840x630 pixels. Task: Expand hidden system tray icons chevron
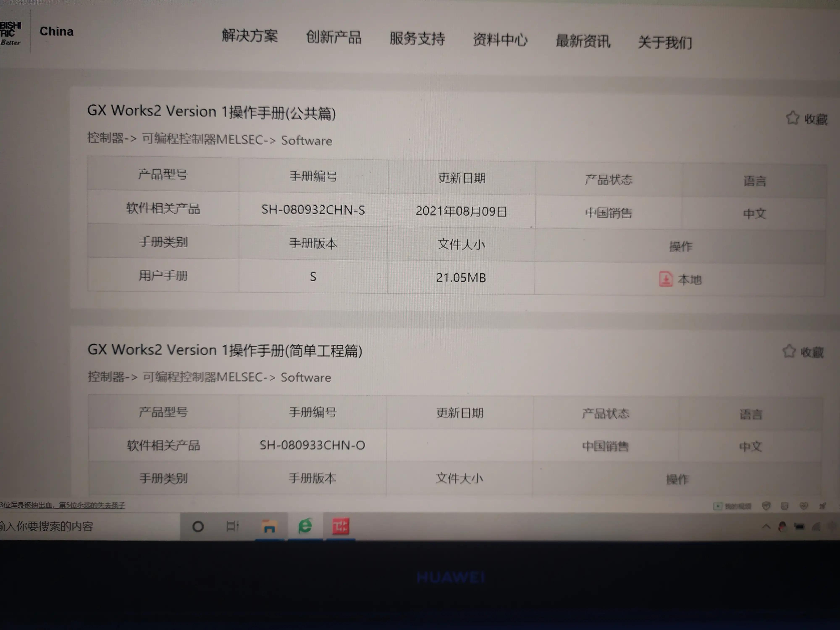pos(766,527)
